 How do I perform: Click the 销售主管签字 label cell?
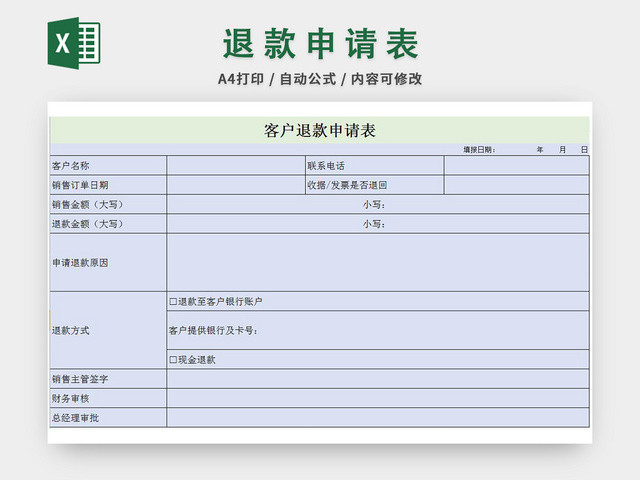click(108, 379)
